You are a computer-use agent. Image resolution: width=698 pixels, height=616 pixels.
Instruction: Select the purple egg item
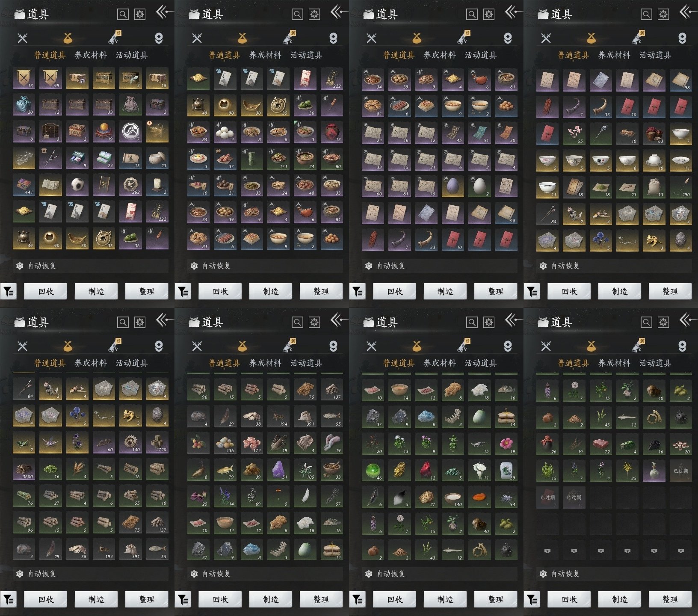point(453,185)
